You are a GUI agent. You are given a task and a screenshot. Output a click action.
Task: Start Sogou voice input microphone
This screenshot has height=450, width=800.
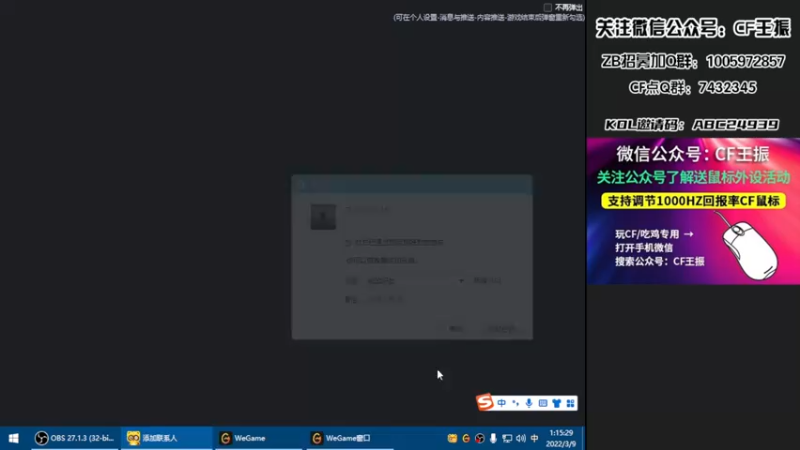tap(529, 403)
